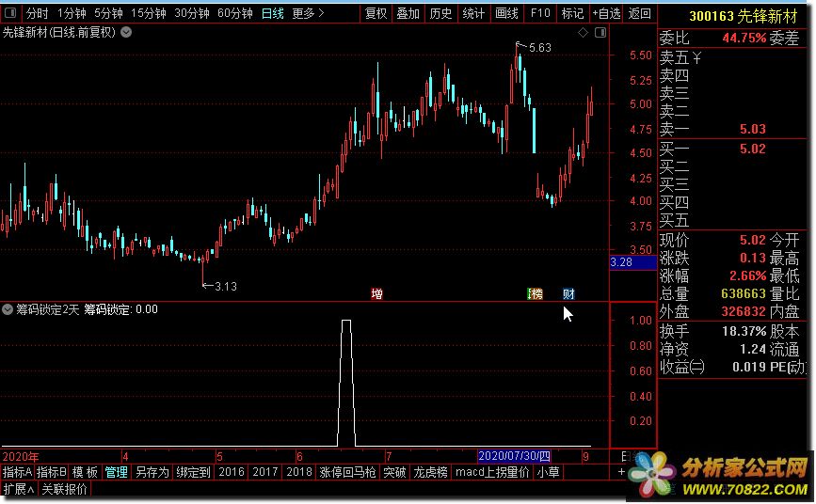Open the 关联报价 tab

point(64,489)
